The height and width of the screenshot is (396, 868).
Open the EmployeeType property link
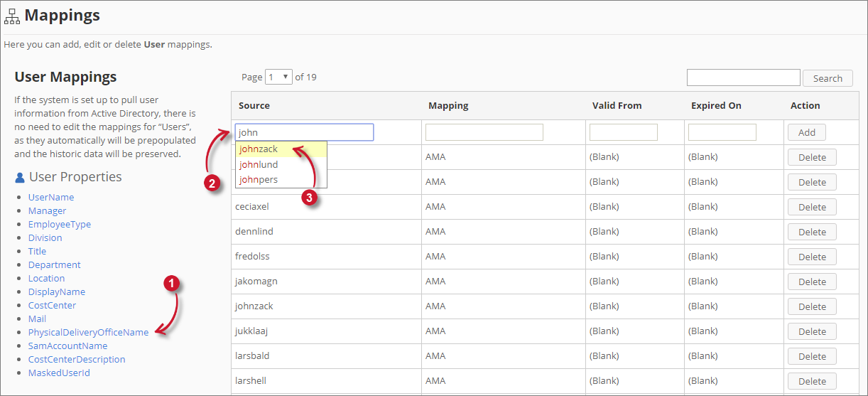pos(60,224)
